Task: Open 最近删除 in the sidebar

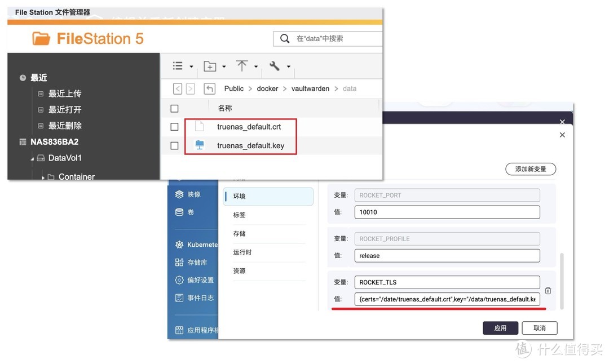Action: coord(64,126)
